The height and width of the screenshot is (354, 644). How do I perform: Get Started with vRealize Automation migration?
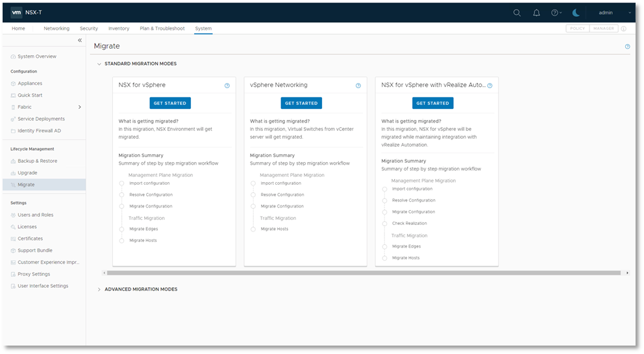pyautogui.click(x=433, y=103)
